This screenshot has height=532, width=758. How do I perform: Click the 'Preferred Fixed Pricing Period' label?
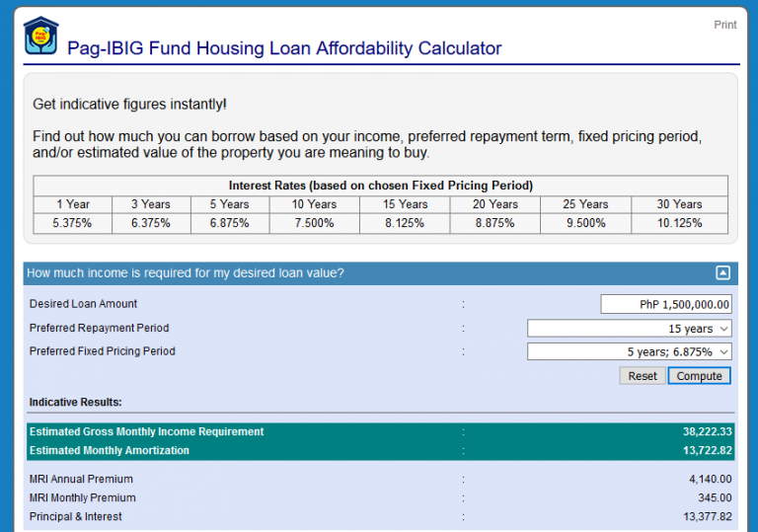(102, 351)
